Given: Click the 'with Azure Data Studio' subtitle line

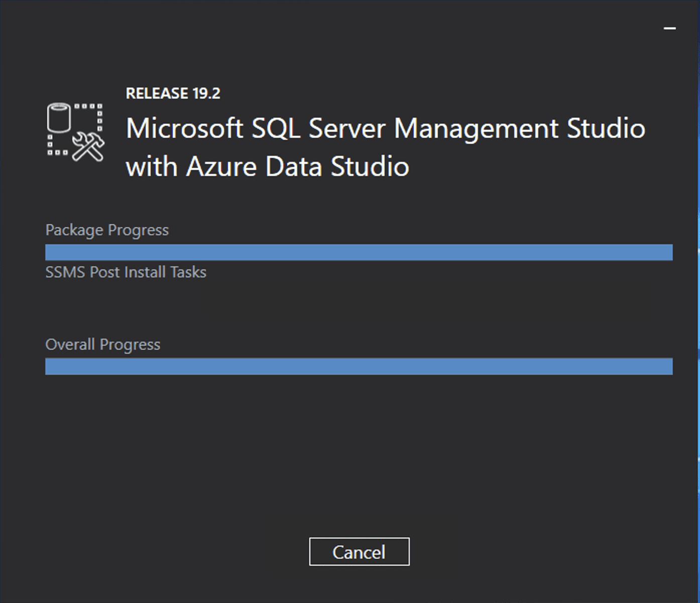Looking at the screenshot, I should 267,166.
